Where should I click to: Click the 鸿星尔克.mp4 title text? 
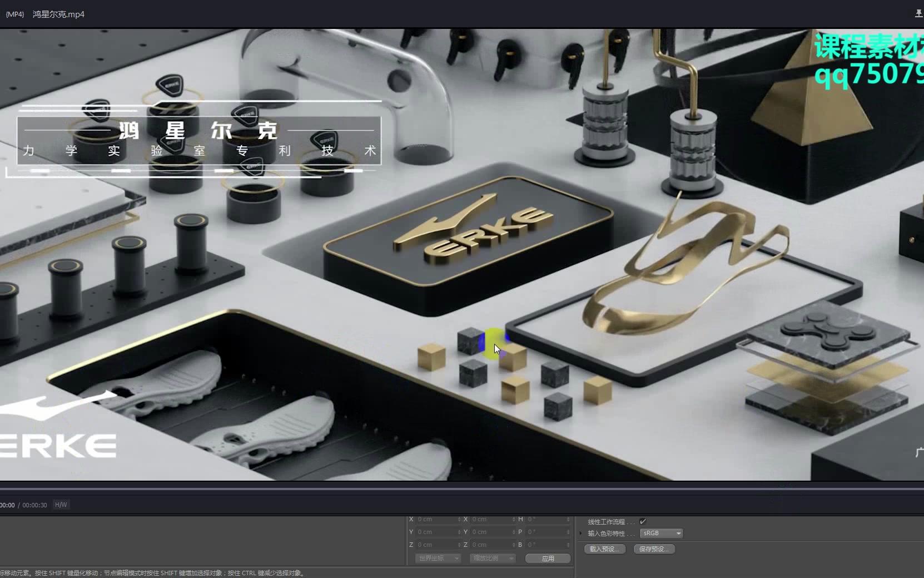pos(58,14)
